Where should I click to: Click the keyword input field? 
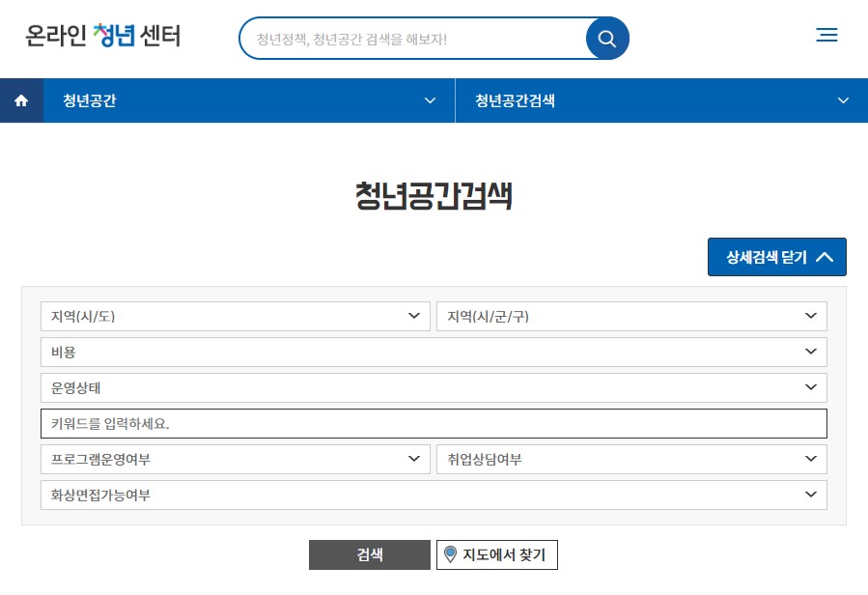[x=434, y=423]
